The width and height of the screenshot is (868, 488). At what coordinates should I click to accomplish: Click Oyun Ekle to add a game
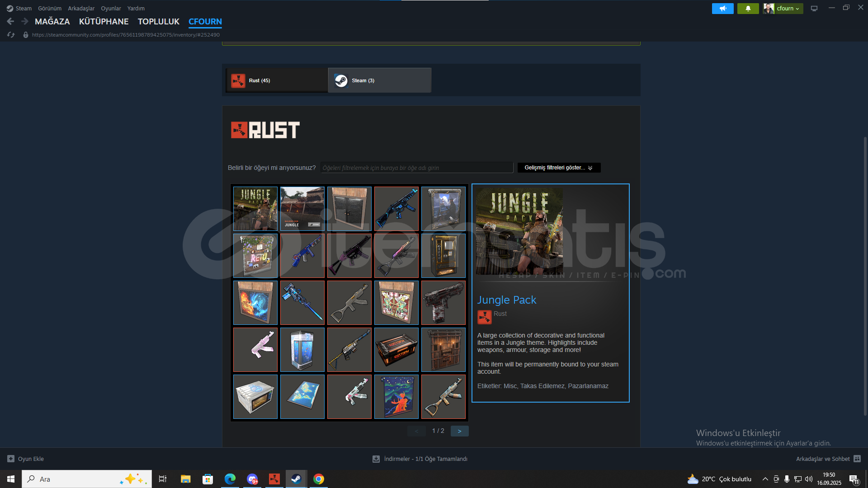[x=26, y=459]
